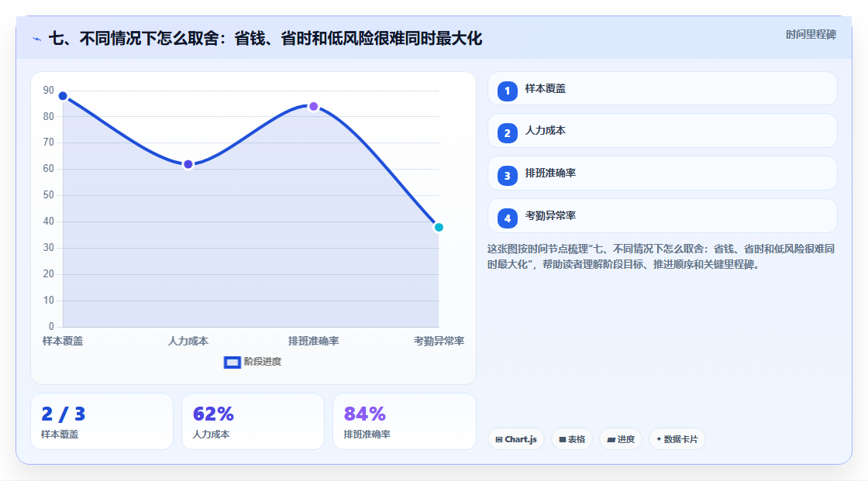Image resolution: width=868 pixels, height=481 pixels.
Task: Click the 84% 排班准确率 stat card
Action: click(404, 421)
